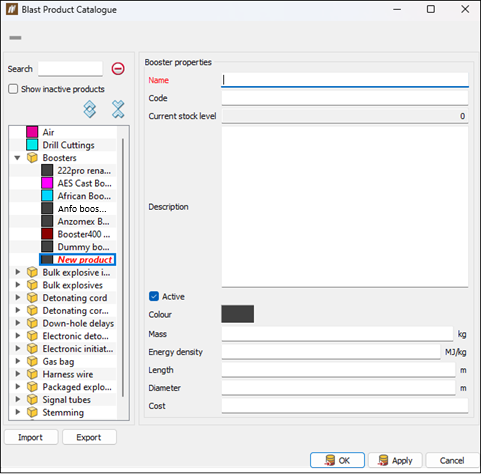Select the magenta Air material swatch icon
The image size is (481, 474).
tap(32, 132)
